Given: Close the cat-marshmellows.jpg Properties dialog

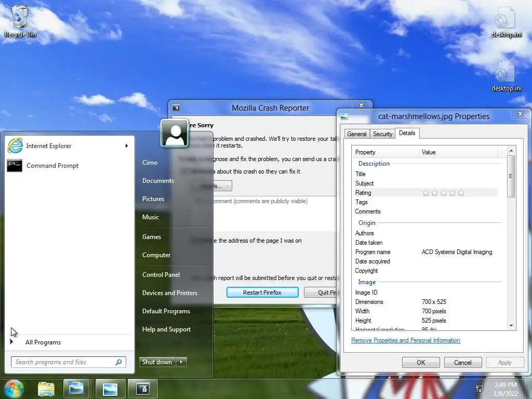Looking at the screenshot, I should (x=520, y=114).
